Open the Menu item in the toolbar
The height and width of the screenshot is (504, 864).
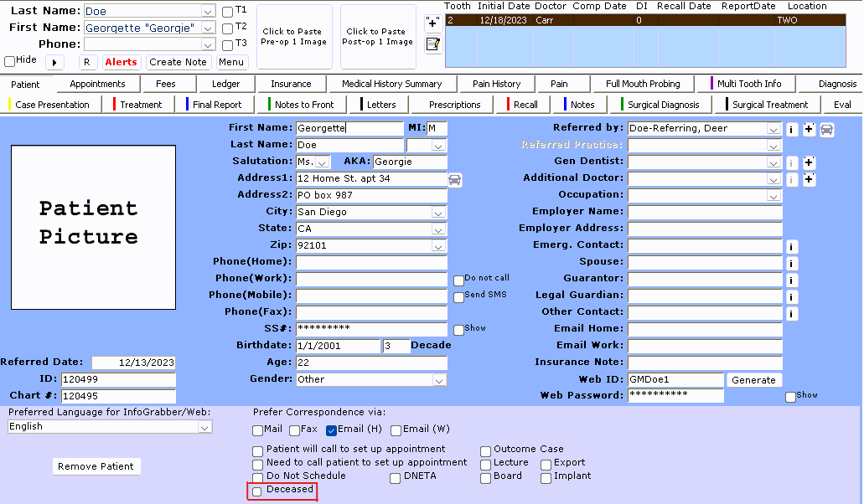231,62
